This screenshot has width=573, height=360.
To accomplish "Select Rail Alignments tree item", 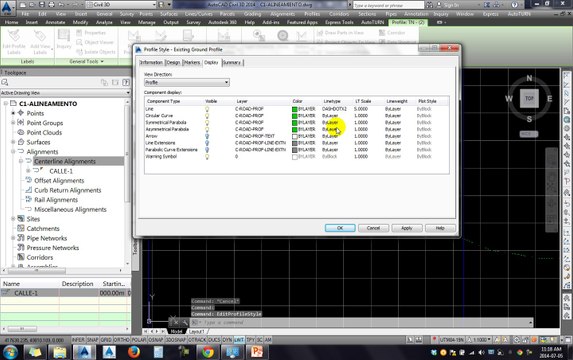I will click(56, 200).
